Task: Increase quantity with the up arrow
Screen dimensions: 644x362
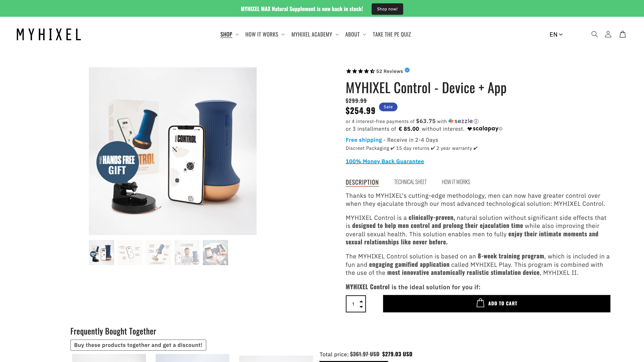Action: tap(361, 301)
